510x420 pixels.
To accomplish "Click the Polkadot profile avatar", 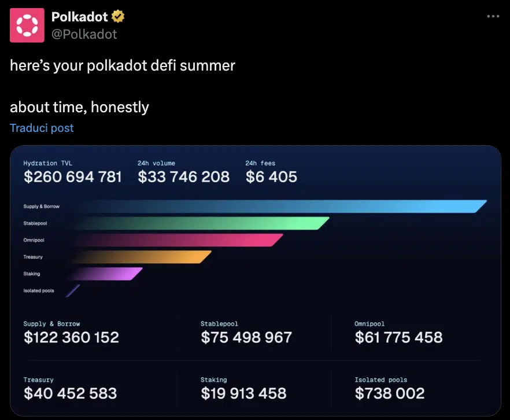I will coord(27,25).
